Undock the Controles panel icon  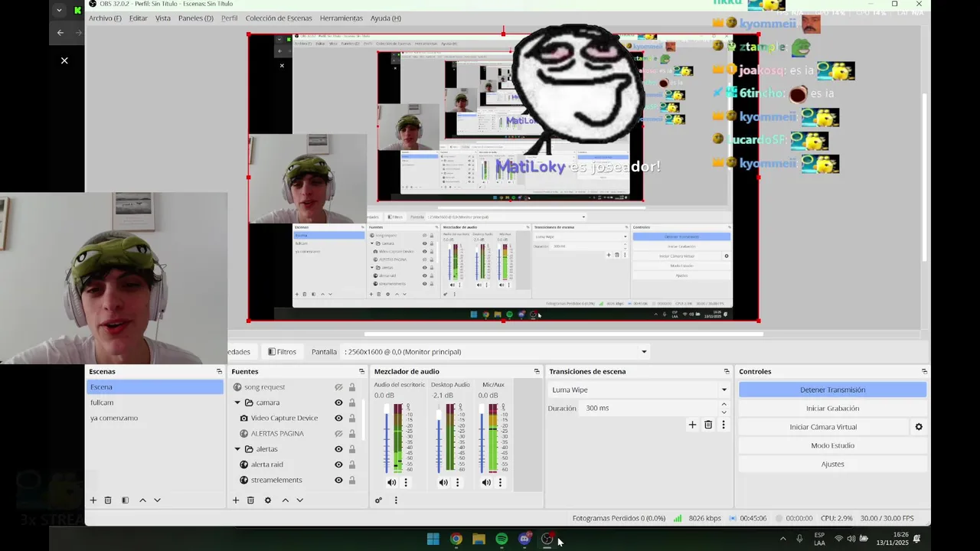pyautogui.click(x=924, y=372)
